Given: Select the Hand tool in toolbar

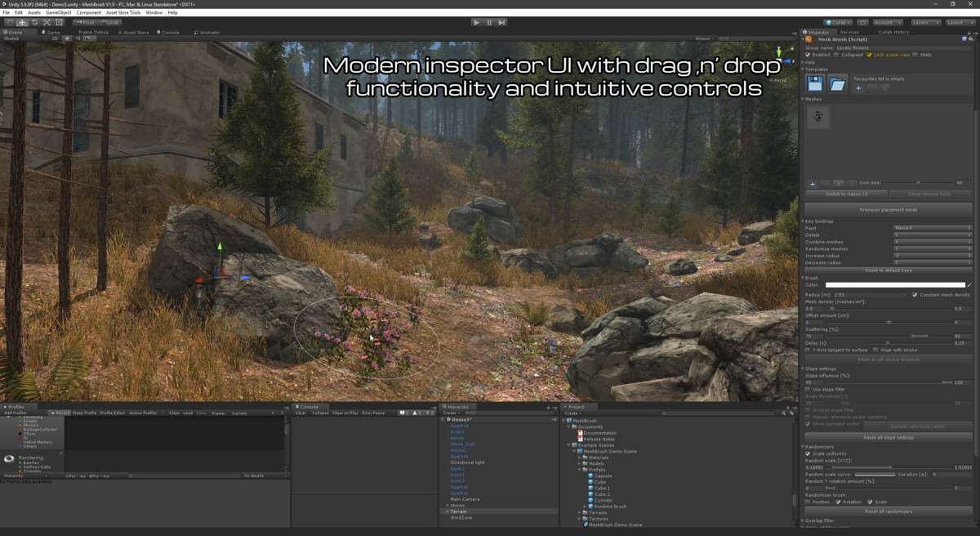Looking at the screenshot, I should [x=10, y=22].
